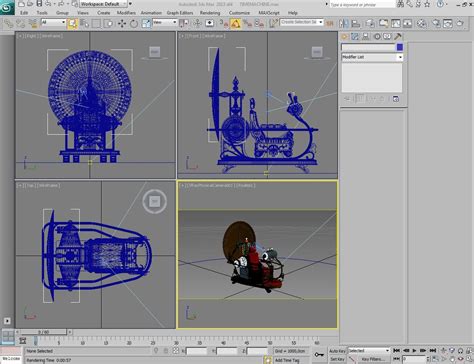The image size is (474, 364).
Task: Toggle Window/Crossing selection mode
Action: (108, 23)
